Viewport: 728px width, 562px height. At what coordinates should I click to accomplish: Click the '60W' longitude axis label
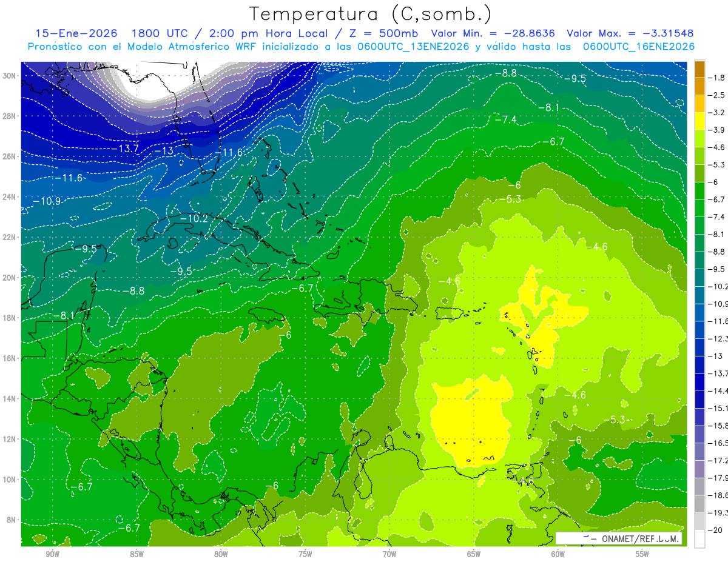coord(558,554)
